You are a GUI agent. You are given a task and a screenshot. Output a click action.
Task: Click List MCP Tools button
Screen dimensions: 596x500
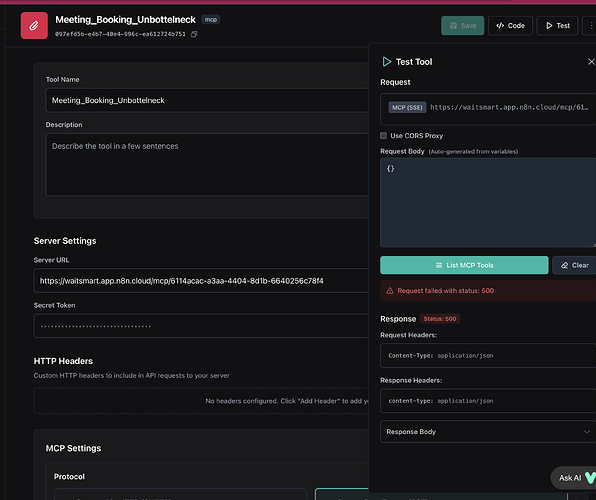[x=464, y=265]
